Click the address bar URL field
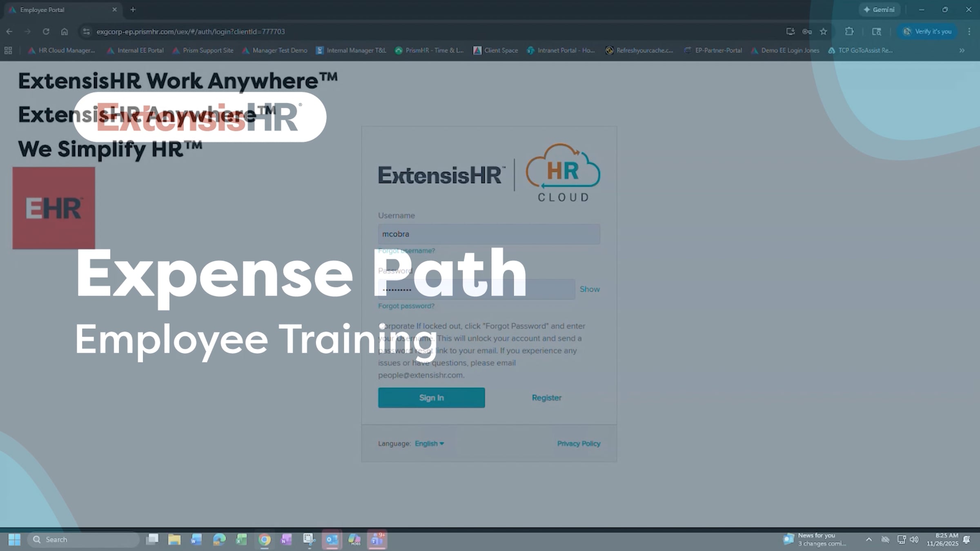This screenshot has height=551, width=980. tap(429, 31)
